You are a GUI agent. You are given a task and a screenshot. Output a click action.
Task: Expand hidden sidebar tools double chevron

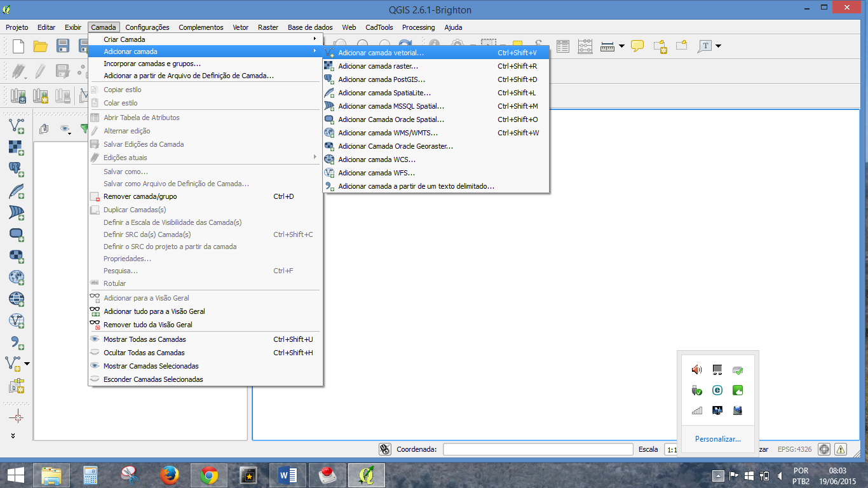14,436
